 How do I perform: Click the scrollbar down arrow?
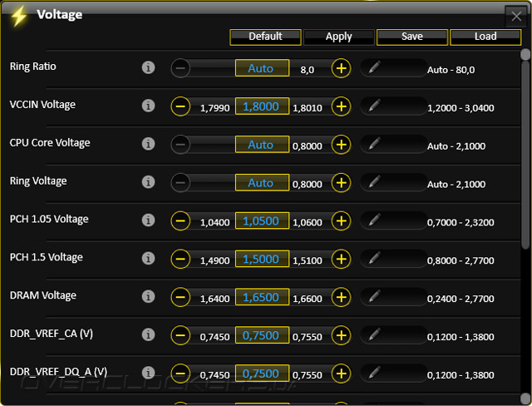point(525,399)
